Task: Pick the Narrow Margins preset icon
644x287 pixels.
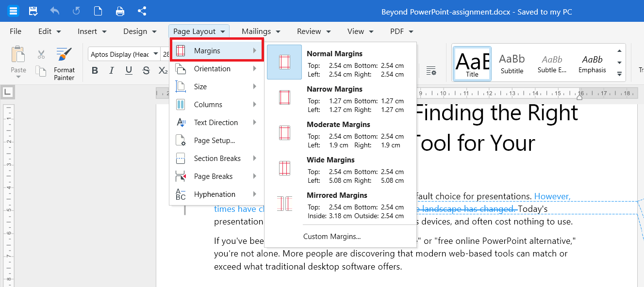Action: click(x=284, y=97)
